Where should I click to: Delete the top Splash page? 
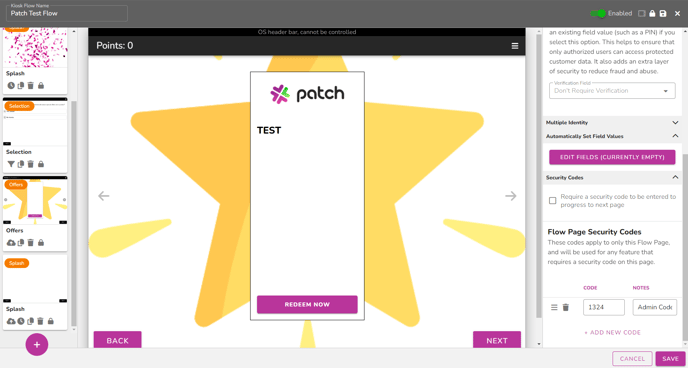pyautogui.click(x=31, y=86)
